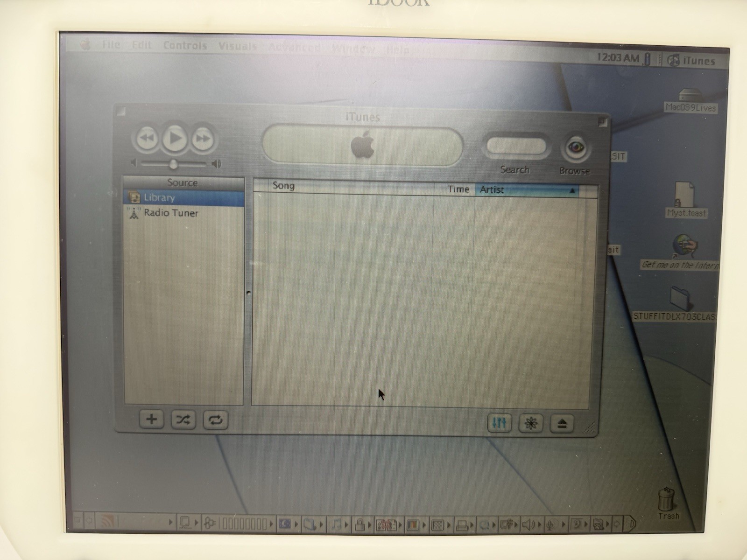The width and height of the screenshot is (747, 560).
Task: Open Browse view with the eye icon
Action: click(x=576, y=148)
